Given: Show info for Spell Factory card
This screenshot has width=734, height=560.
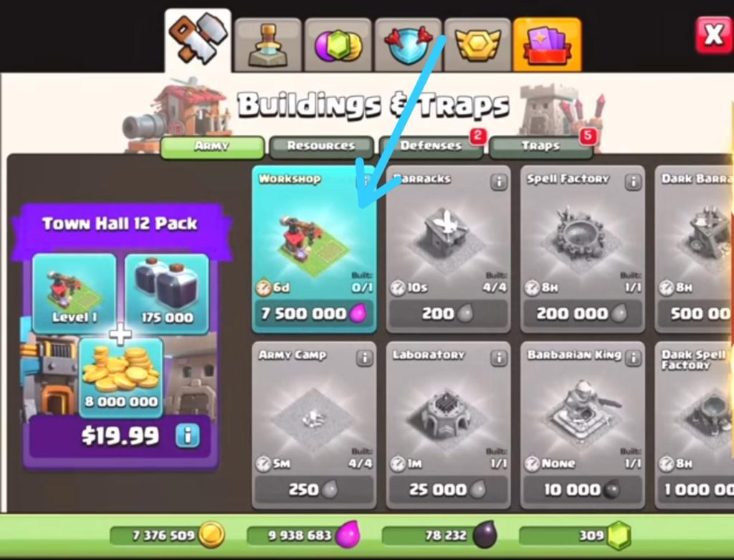Looking at the screenshot, I should [634, 181].
